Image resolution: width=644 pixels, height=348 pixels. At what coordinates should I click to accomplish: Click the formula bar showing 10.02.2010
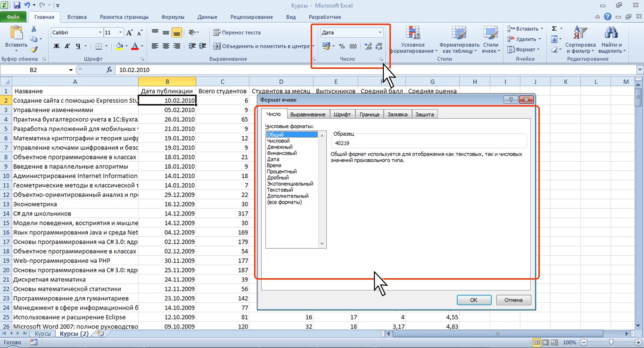pos(375,70)
